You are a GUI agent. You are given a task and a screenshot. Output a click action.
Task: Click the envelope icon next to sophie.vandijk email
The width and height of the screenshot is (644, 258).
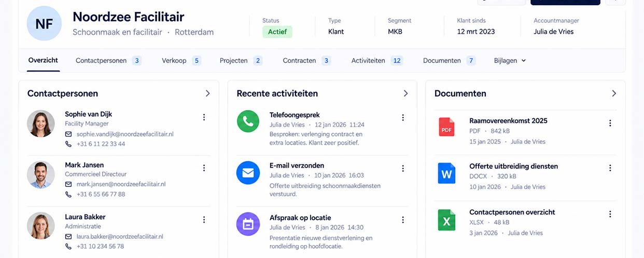(68, 134)
